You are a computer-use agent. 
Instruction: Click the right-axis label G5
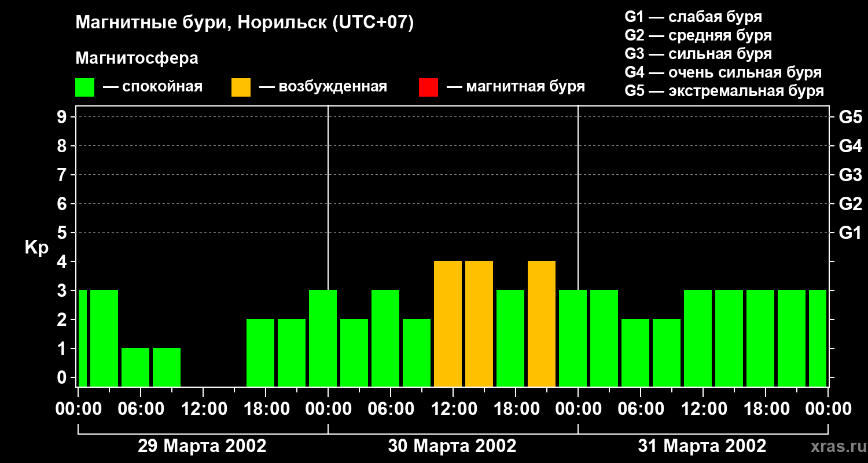850,117
